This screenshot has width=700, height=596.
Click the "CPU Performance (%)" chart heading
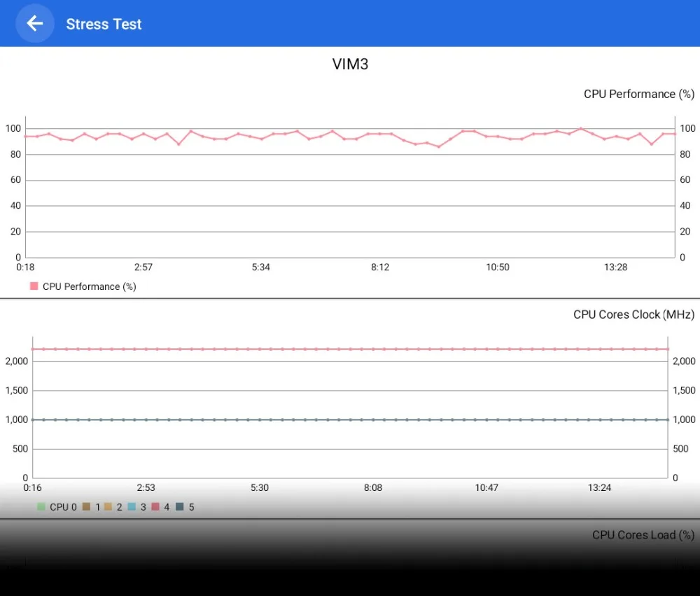click(639, 95)
